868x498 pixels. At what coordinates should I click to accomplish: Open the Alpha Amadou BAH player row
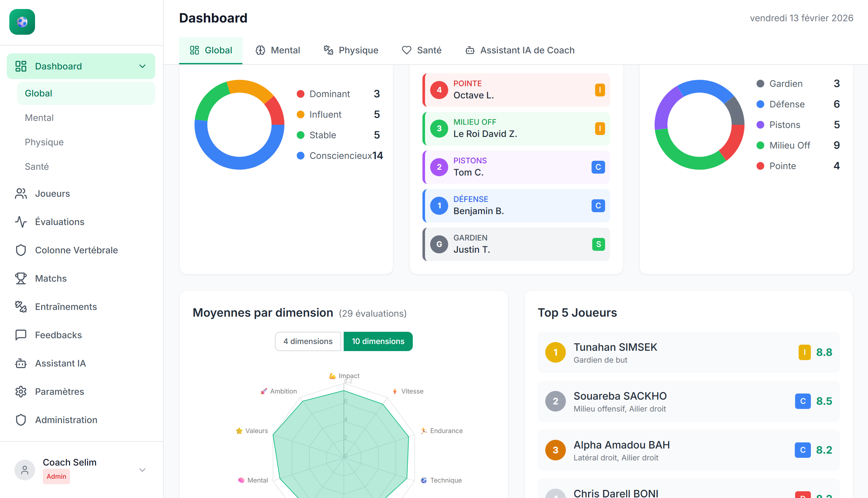[688, 450]
